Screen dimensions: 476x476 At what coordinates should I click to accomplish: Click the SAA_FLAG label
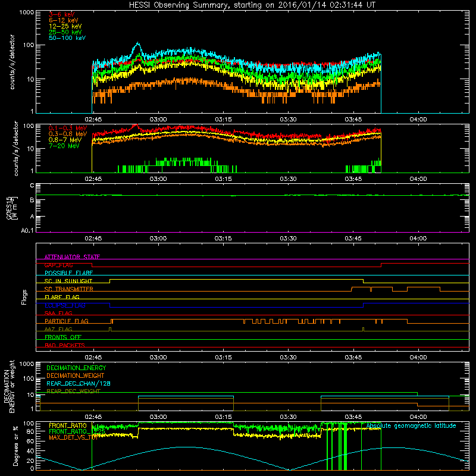[58, 313]
